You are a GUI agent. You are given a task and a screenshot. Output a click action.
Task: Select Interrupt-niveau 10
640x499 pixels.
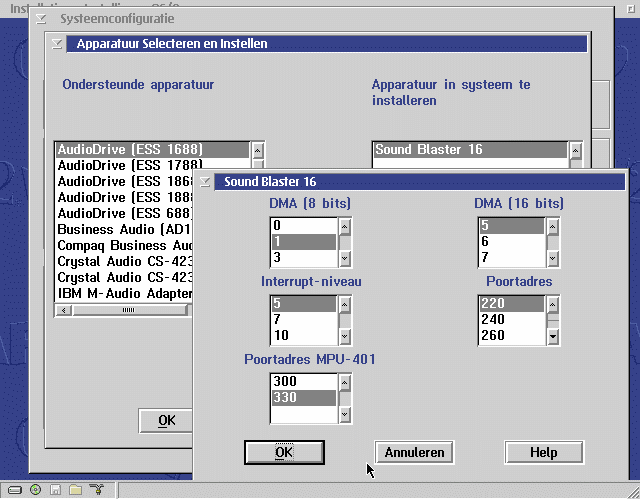[x=304, y=336]
